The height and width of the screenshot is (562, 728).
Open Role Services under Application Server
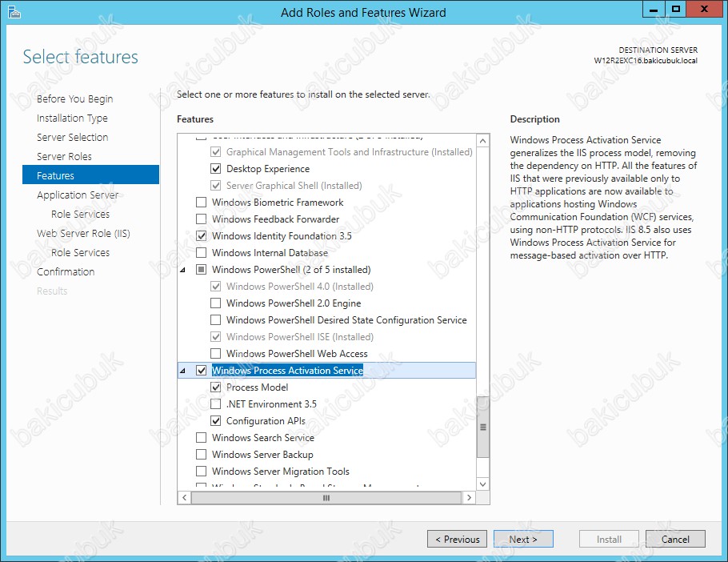pos(80,214)
